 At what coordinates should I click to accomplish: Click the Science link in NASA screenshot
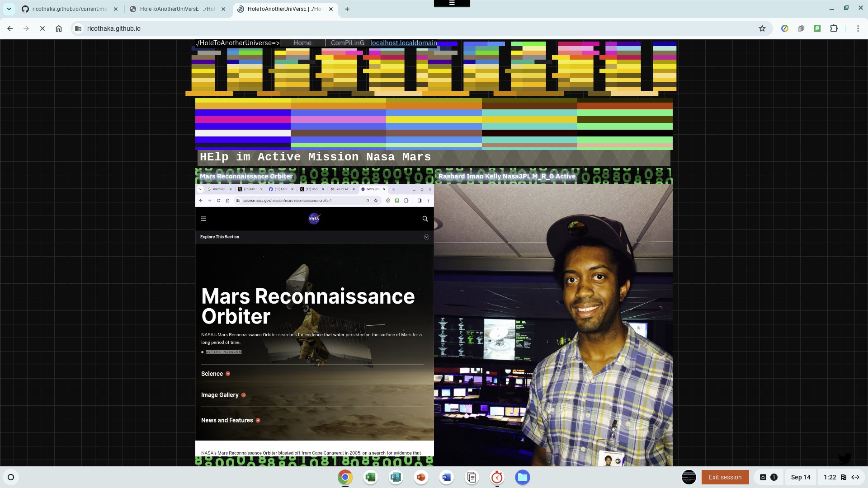[x=216, y=374]
